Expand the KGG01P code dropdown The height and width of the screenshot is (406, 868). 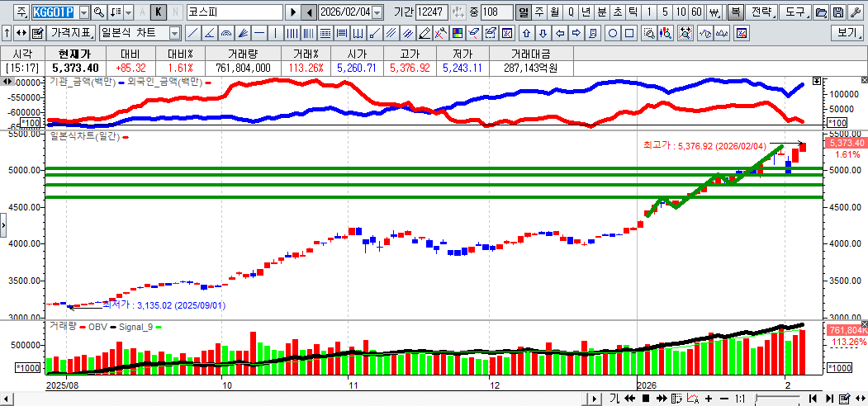(83, 12)
